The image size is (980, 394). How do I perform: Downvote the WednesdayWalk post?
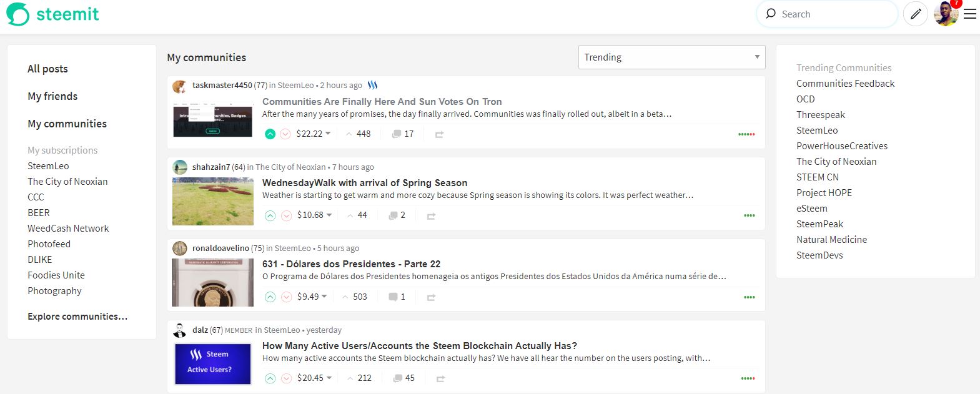(286, 215)
